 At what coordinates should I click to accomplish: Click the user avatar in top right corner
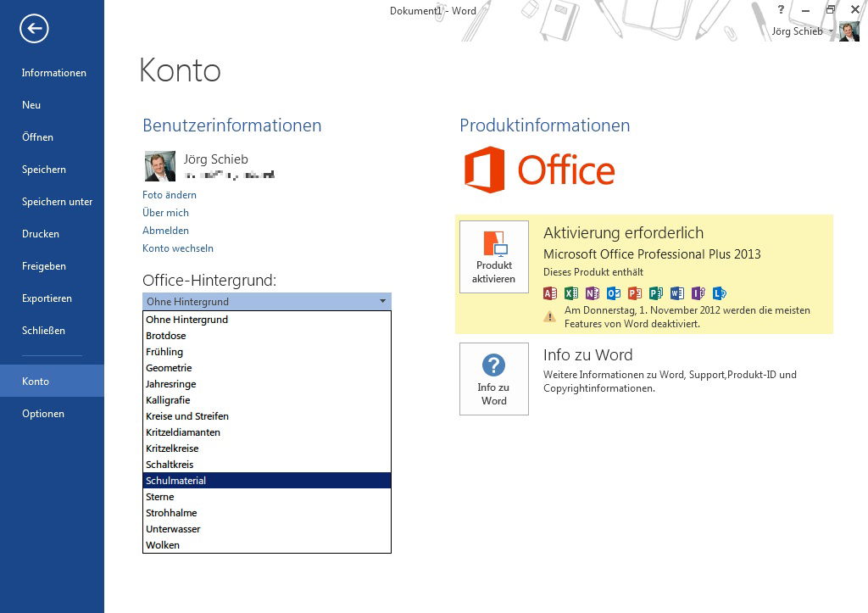(849, 31)
